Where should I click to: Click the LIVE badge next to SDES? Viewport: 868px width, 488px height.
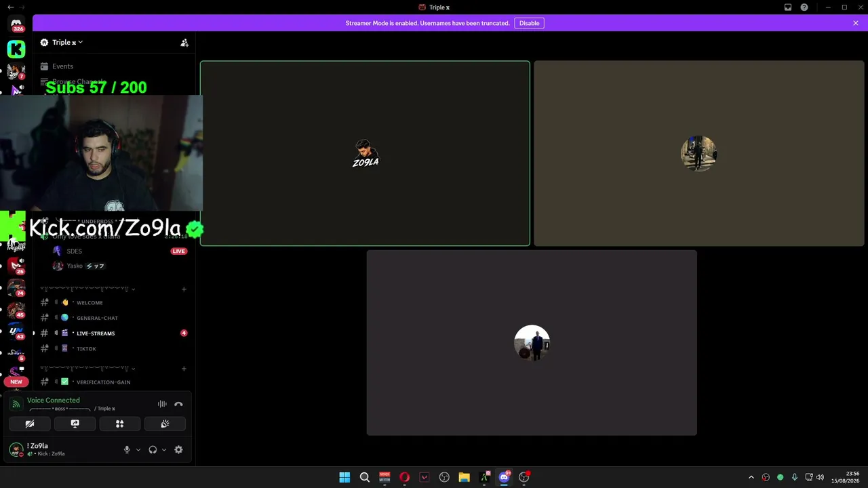(178, 251)
